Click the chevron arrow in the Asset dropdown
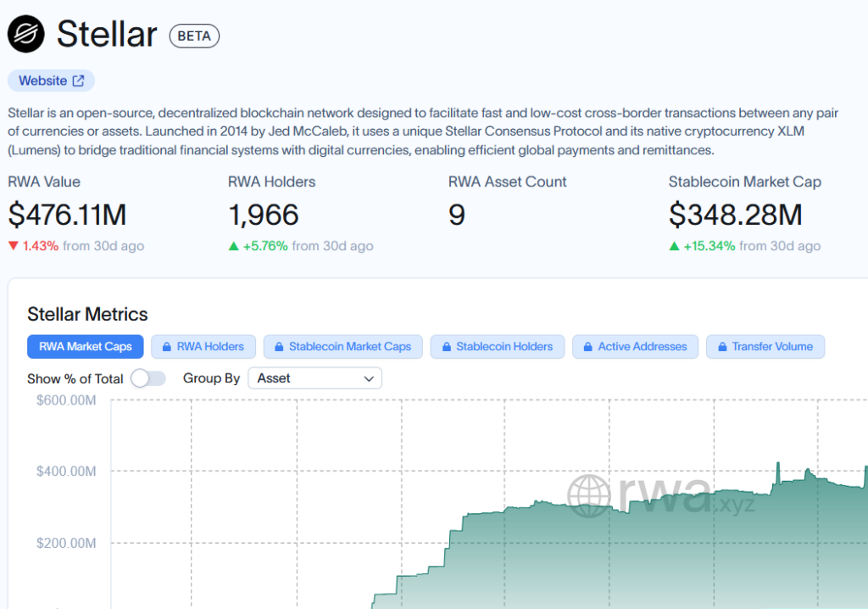Screen dimensions: 868x609 pyautogui.click(x=369, y=379)
